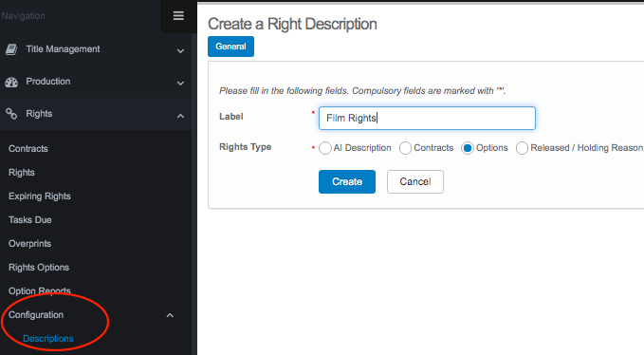Collapse the Configuration submenu chevron

[170, 315]
